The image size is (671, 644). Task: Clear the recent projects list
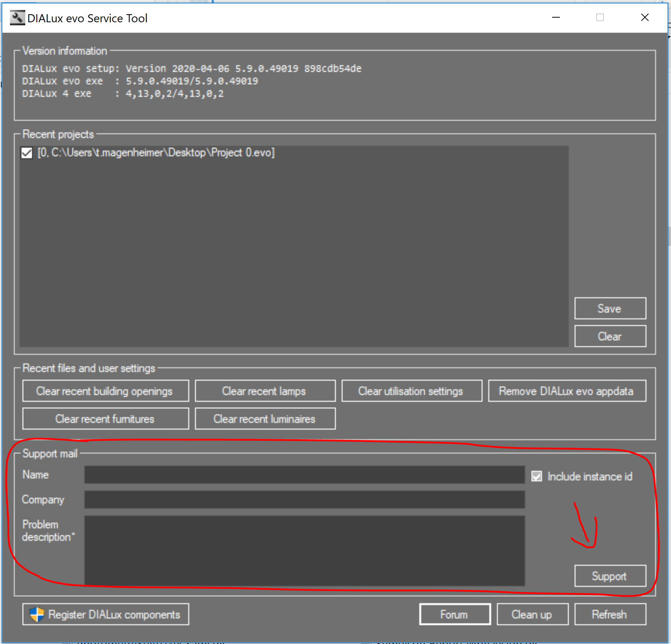click(610, 336)
